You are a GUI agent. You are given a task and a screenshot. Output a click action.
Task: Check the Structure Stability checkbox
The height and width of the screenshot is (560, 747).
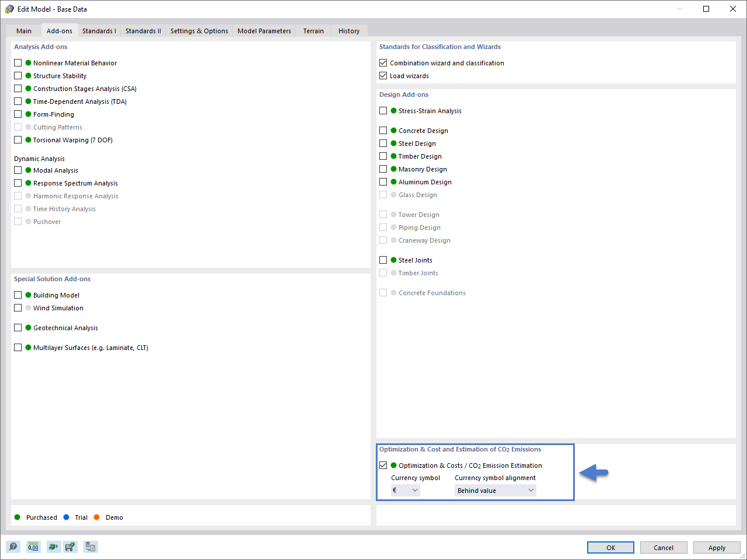coord(18,76)
